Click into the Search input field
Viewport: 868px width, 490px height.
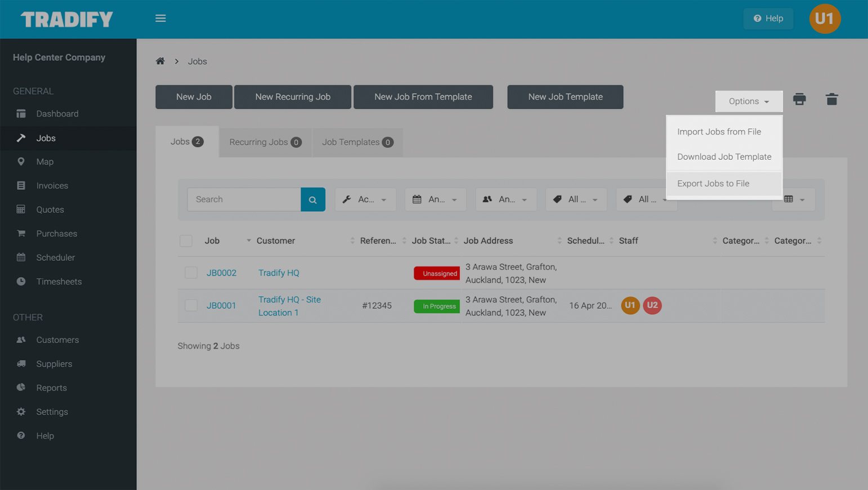click(244, 199)
